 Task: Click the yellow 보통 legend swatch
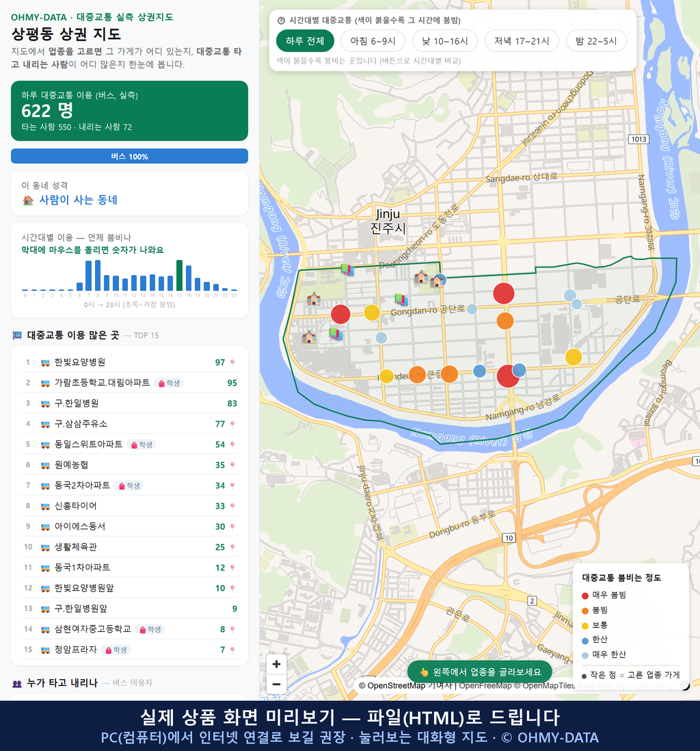(584, 626)
